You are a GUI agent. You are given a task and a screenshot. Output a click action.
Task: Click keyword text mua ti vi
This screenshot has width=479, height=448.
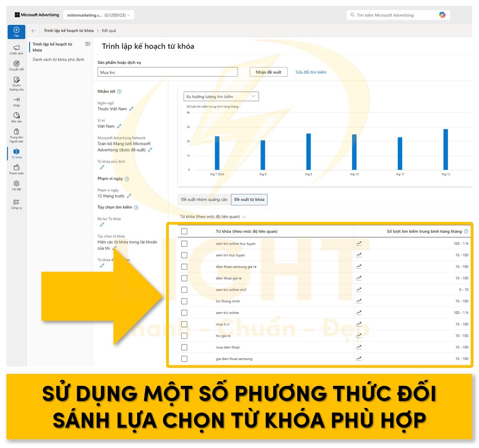(x=222, y=324)
